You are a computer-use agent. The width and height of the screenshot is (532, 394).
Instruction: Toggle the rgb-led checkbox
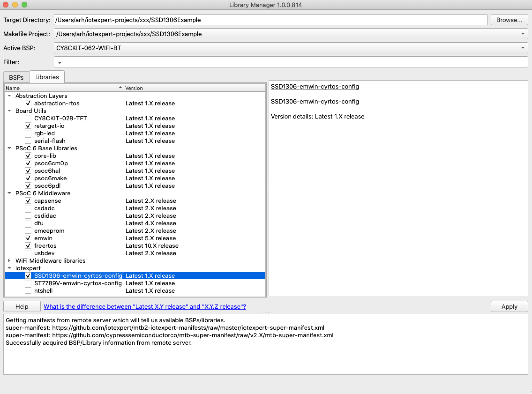click(28, 133)
